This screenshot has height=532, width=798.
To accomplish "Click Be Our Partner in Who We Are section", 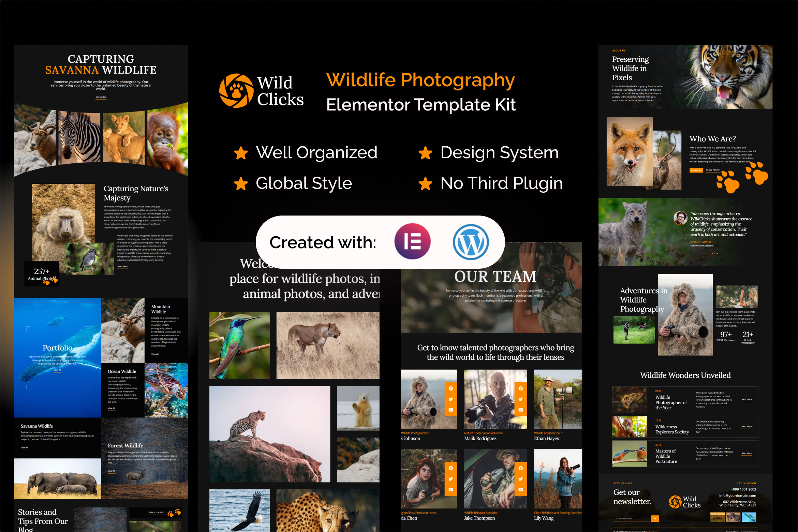I will (713, 170).
